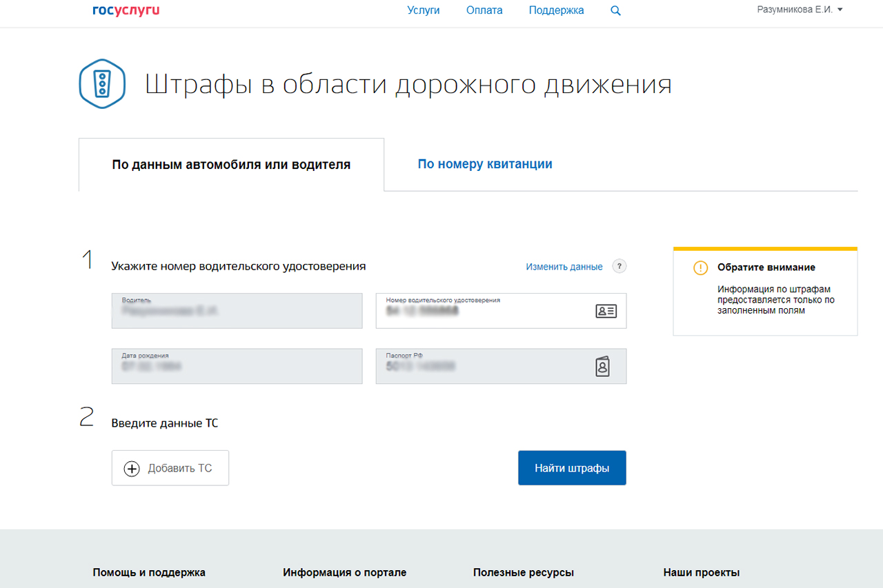The width and height of the screenshot is (883, 588).
Task: Switch to По номеру квитанции tab
Action: [x=485, y=164]
